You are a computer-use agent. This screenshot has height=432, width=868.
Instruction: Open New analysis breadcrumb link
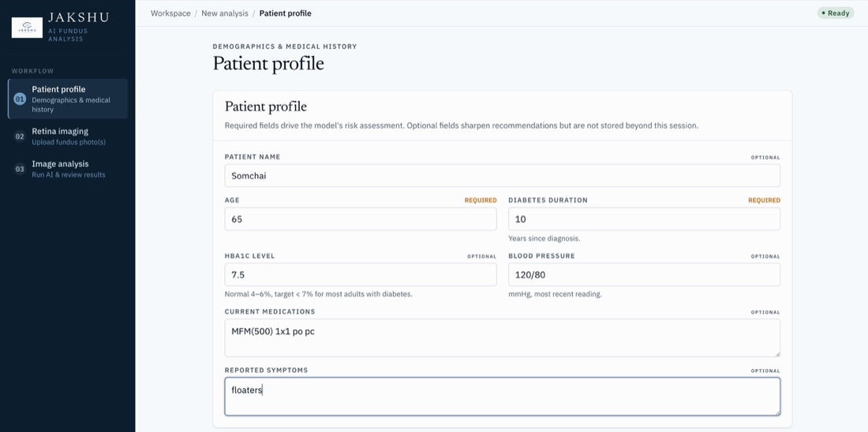[x=225, y=13]
